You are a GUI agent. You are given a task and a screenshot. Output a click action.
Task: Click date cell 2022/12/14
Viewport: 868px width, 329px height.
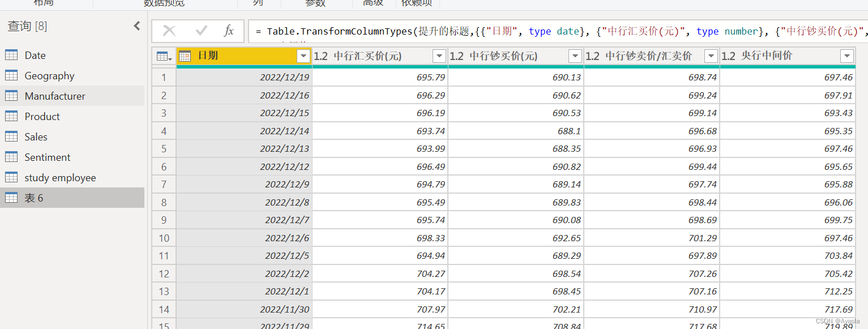coord(244,131)
